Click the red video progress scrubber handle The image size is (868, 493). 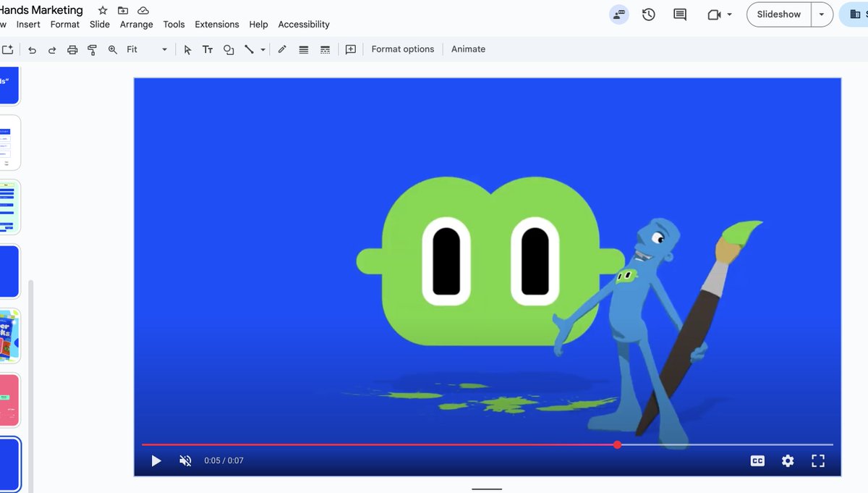click(x=617, y=444)
